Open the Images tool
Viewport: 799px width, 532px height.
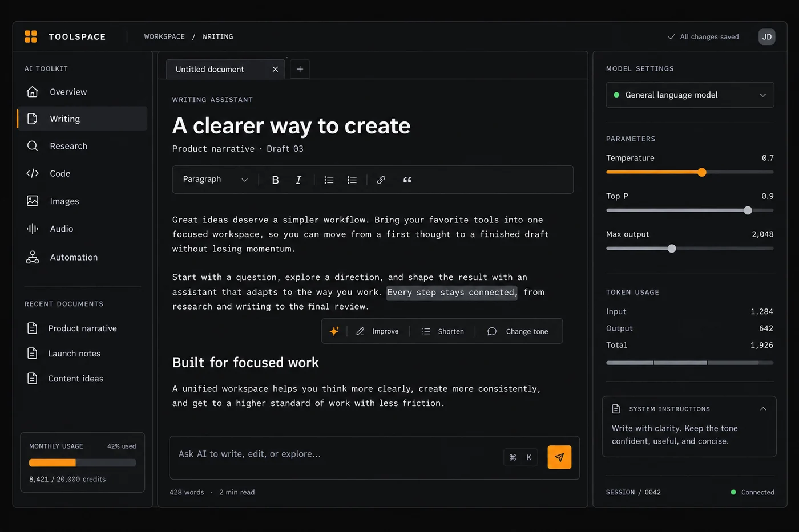(82, 201)
